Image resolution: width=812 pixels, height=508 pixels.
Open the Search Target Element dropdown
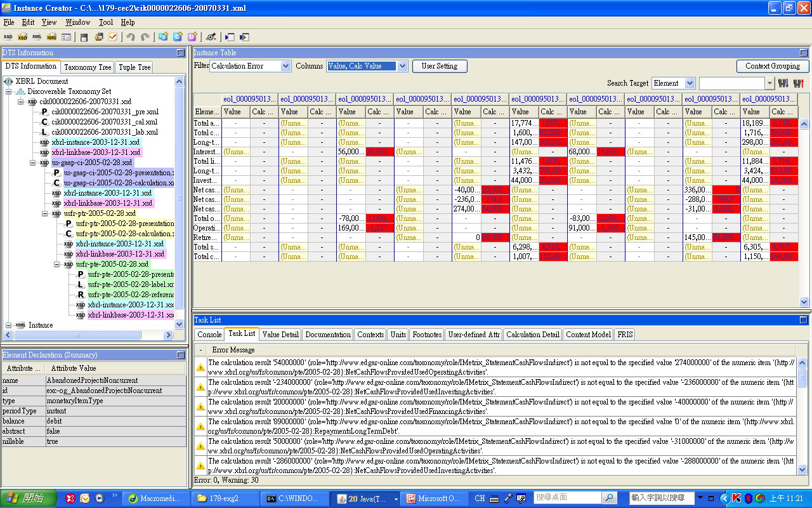pyautogui.click(x=690, y=83)
